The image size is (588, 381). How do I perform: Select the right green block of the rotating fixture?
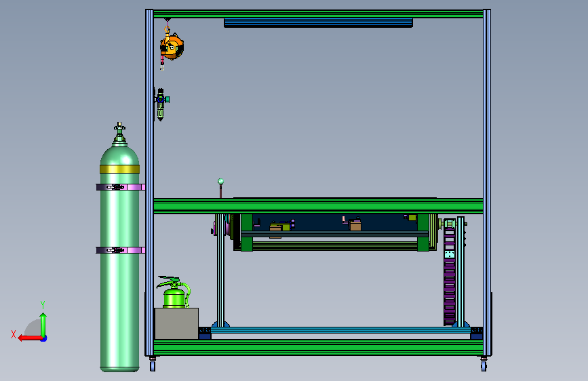423,233
